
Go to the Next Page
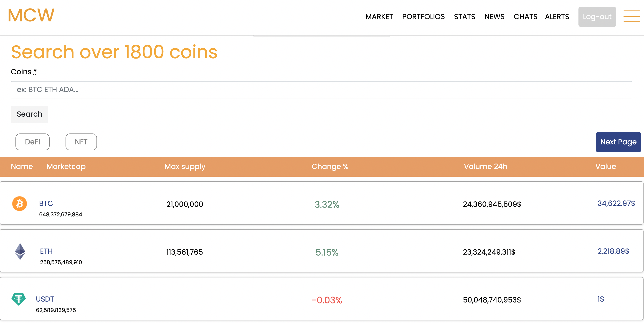tap(618, 142)
